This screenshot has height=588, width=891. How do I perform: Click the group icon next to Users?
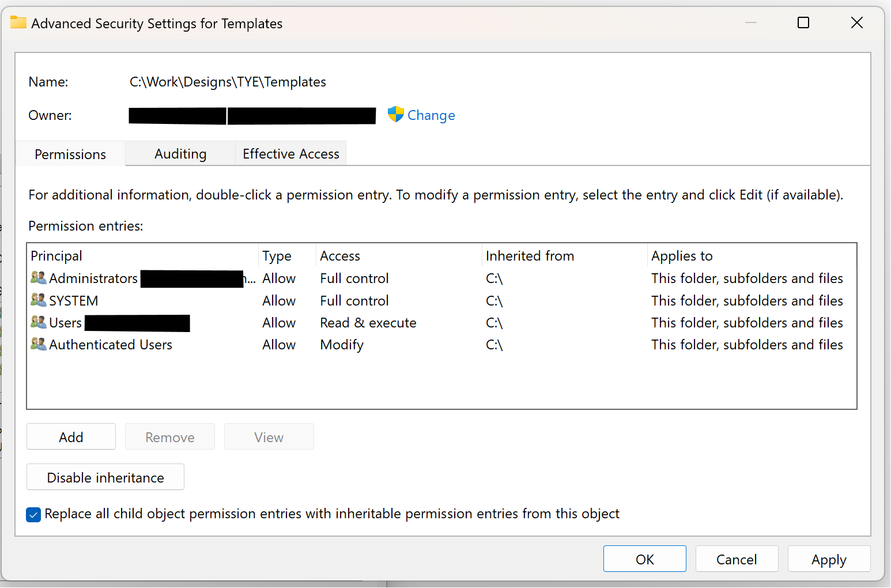[38, 322]
